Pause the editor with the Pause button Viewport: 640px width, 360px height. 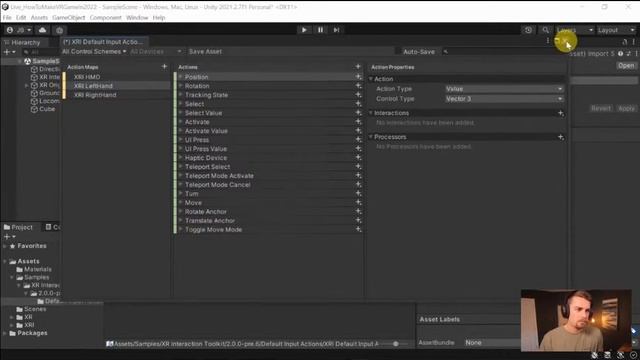[320, 30]
